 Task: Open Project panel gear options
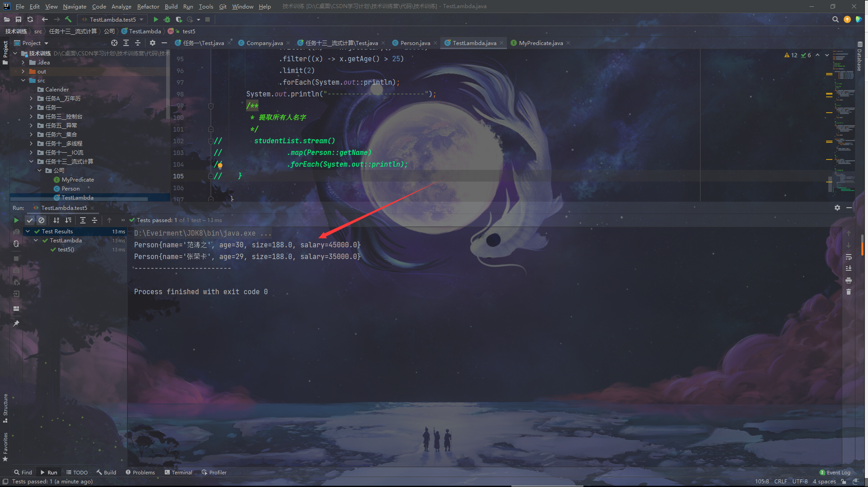pyautogui.click(x=153, y=43)
